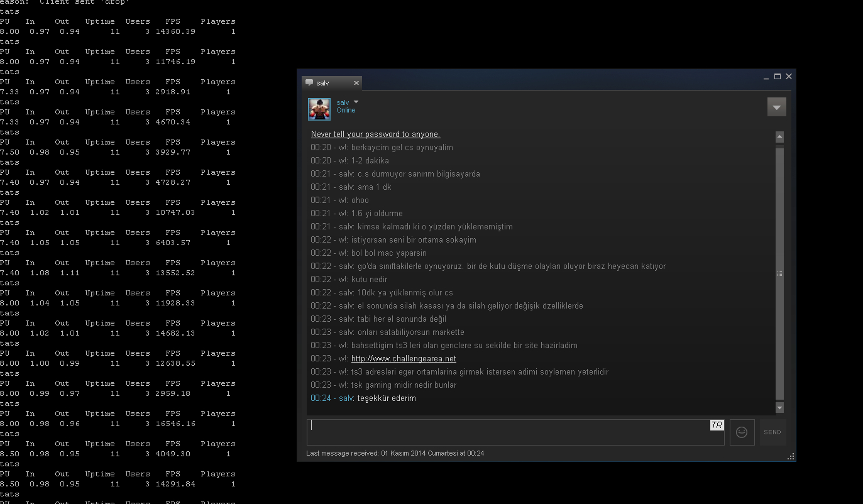Click the TR language indicator
Image resolution: width=863 pixels, height=504 pixels.
pyautogui.click(x=717, y=425)
